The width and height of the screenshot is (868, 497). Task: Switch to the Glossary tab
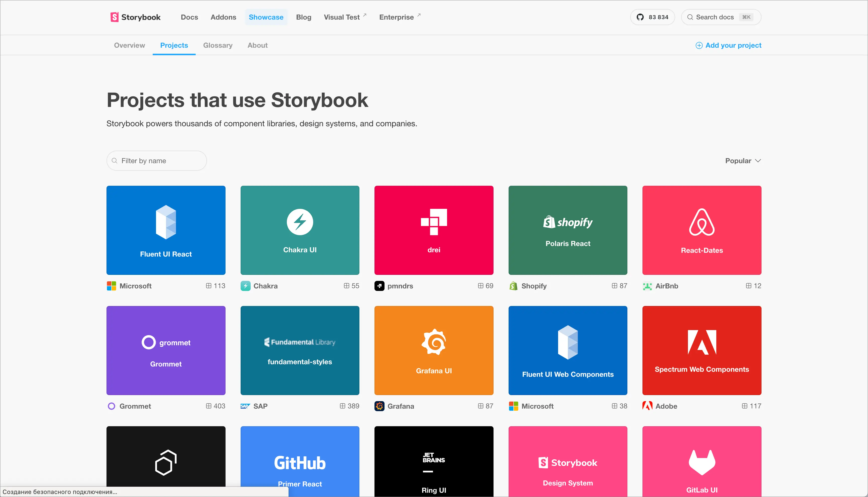click(x=218, y=45)
